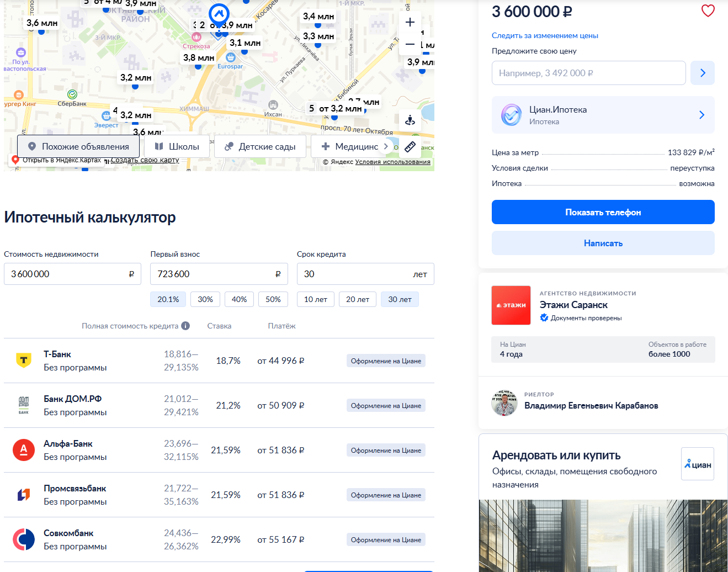The height and width of the screenshot is (572, 728).
Task: Toggle the Медицина map layer chip
Action: click(350, 146)
